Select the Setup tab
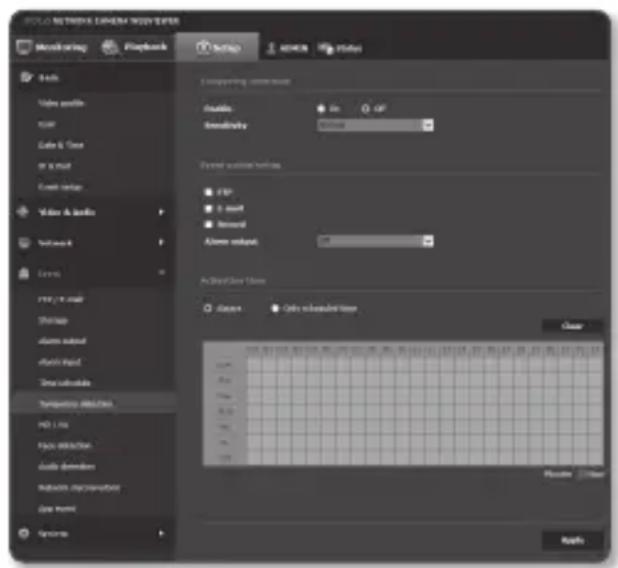Screen dimensions: 618x568 (218, 47)
